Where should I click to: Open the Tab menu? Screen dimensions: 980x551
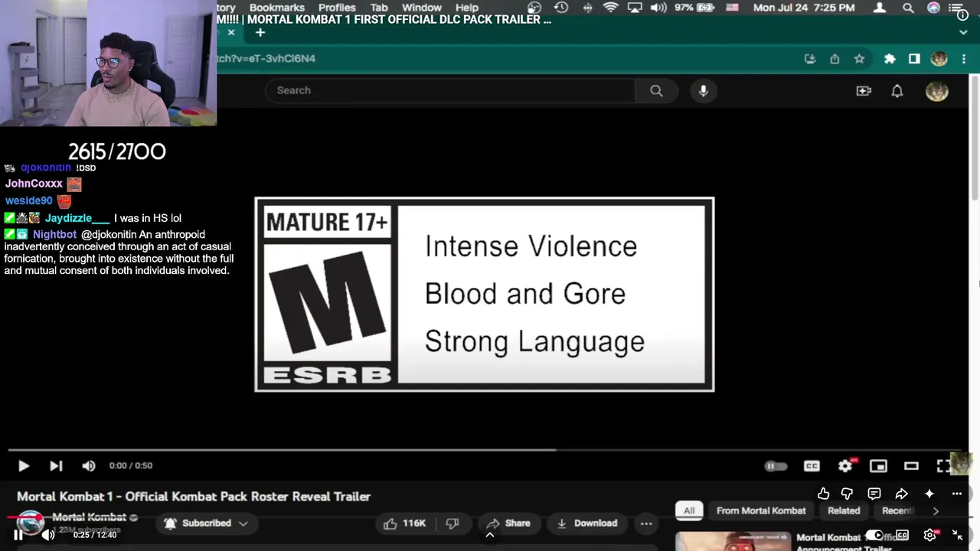point(379,8)
